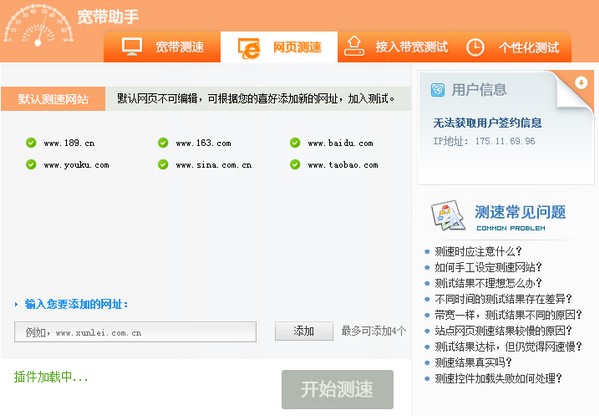Screen dimensions: 599x416
Task: Expand arrow beside 输入您要添加的网址
Action: tap(16, 304)
